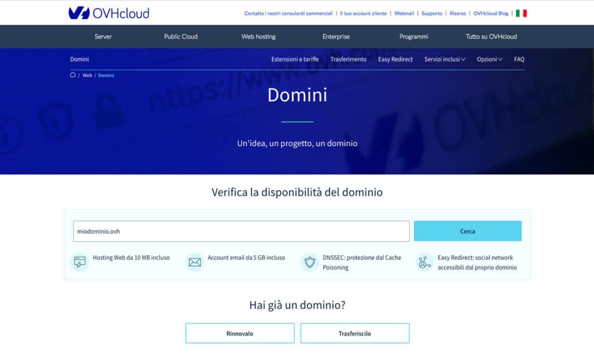Click the Trasferiscilo button
The height and width of the screenshot is (364, 594).
[x=354, y=333]
